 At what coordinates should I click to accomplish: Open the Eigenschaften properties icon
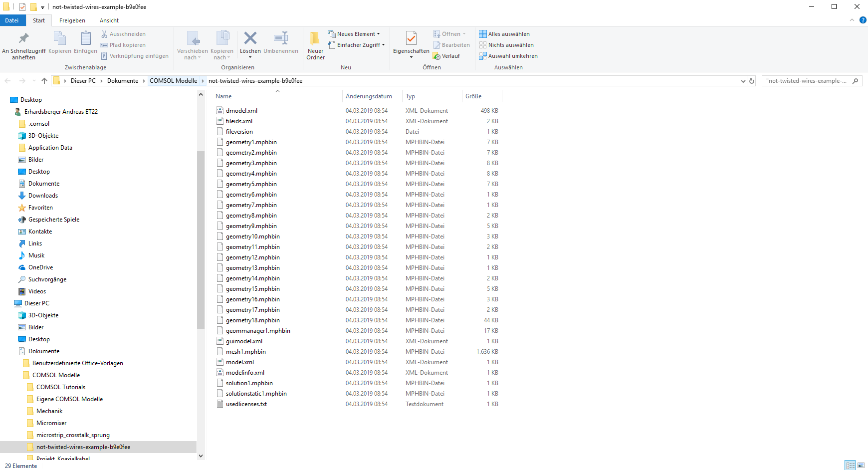pos(411,38)
